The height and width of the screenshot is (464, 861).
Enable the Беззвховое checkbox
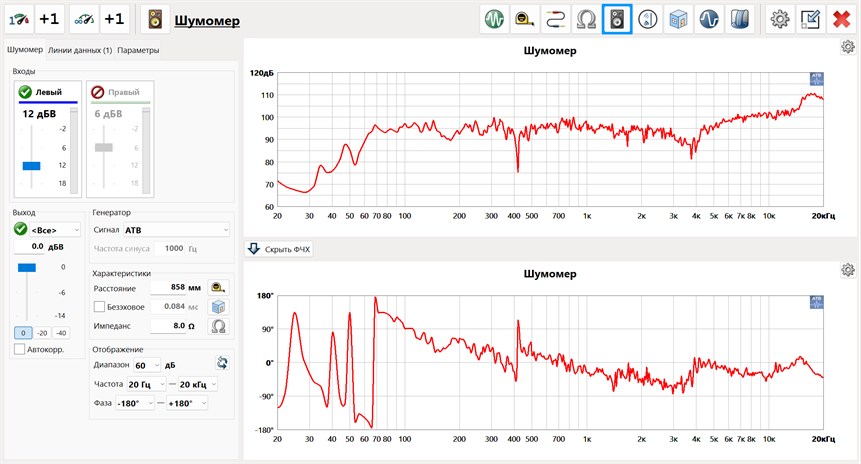coord(99,306)
